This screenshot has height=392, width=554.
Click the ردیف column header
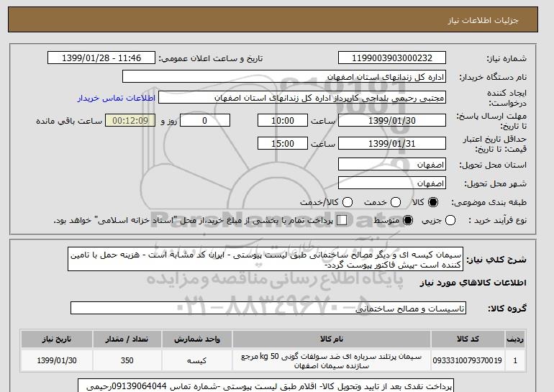(x=515, y=339)
